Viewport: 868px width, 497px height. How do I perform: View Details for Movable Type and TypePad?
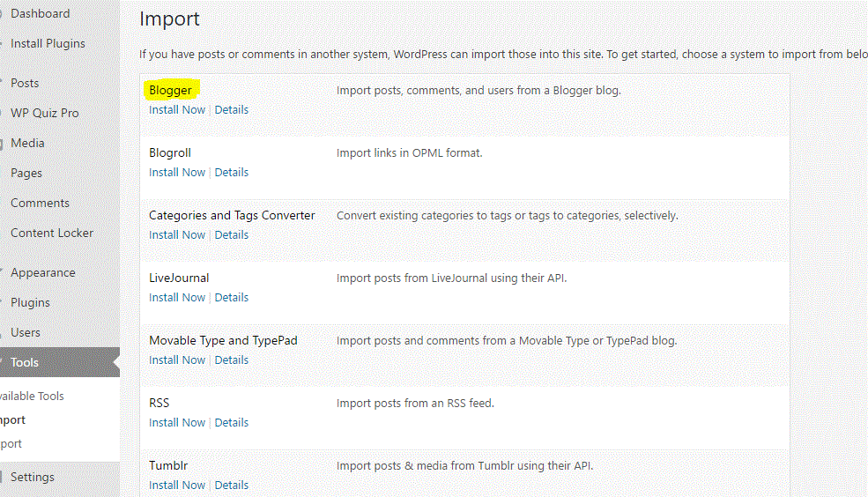point(232,360)
